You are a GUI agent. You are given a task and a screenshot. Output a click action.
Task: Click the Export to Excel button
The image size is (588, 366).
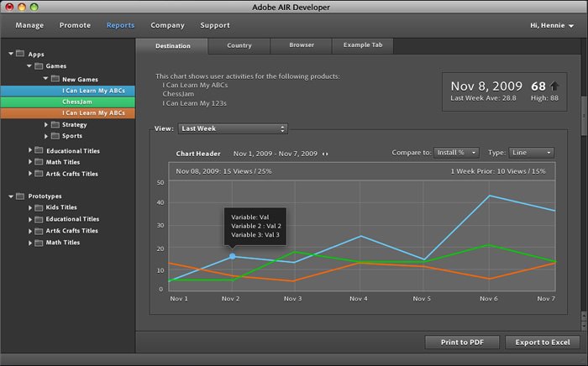543,342
